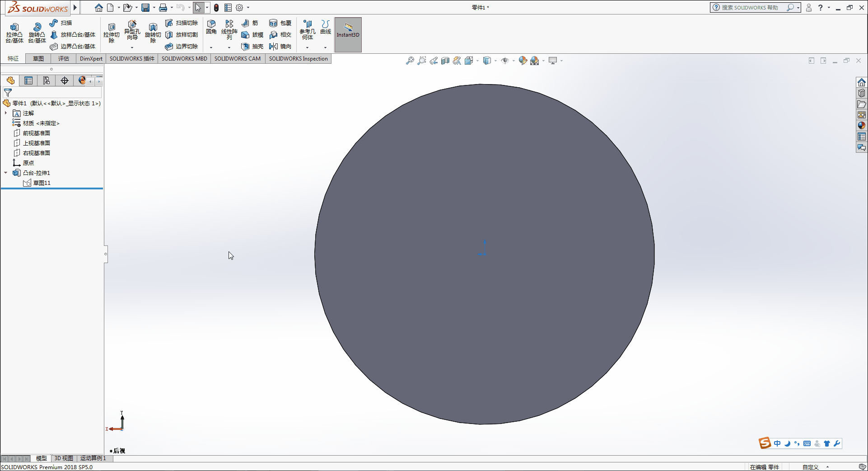The width and height of the screenshot is (868, 471).
Task: Select the Extruded Cut tool (拉伸切除)
Action: [x=112, y=33]
